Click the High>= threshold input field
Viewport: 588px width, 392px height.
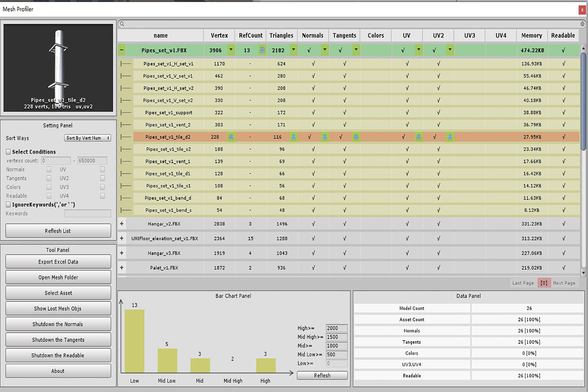point(336,328)
